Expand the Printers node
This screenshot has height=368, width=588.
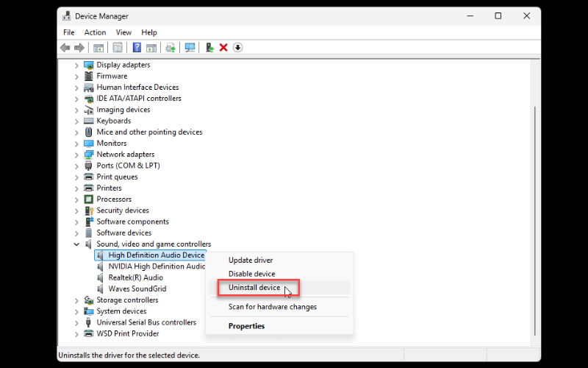click(76, 188)
